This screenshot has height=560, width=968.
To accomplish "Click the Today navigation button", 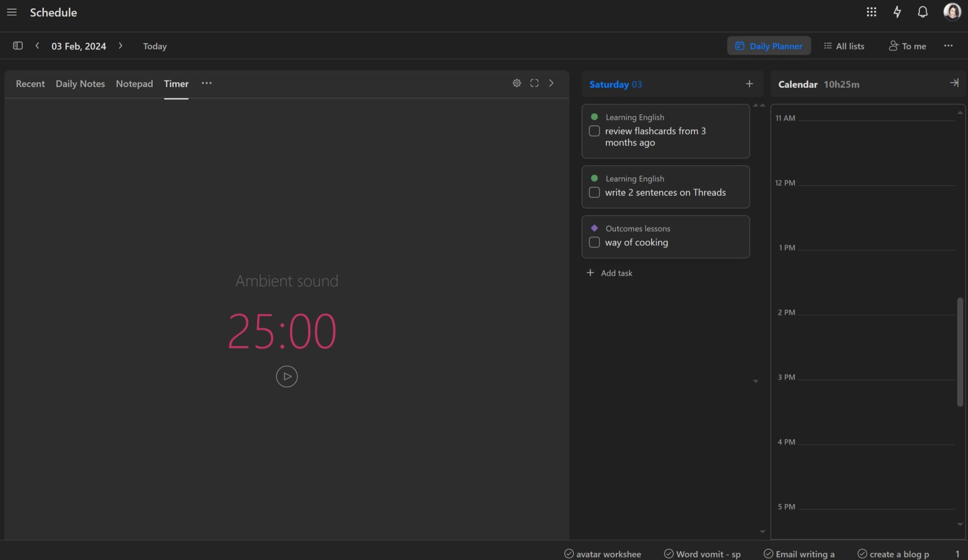I will (x=154, y=45).
